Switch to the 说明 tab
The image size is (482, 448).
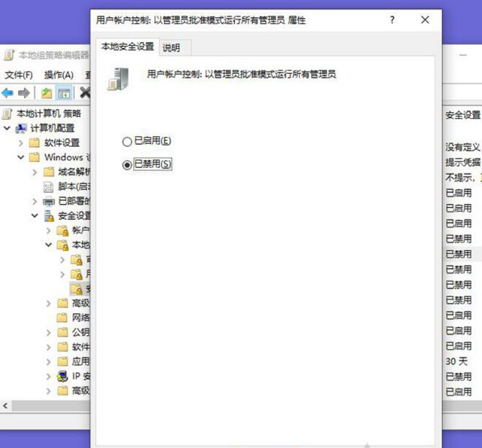tap(171, 48)
